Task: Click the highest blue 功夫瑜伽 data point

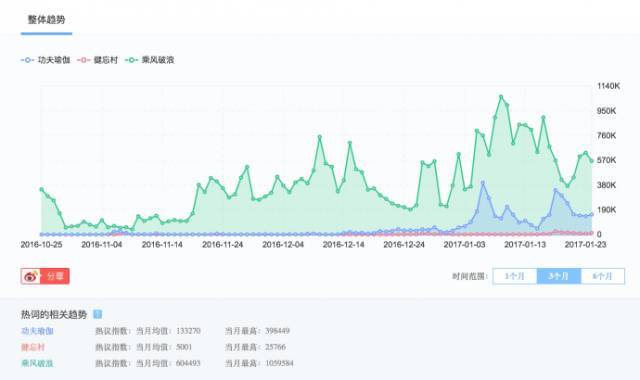Action: pyautogui.click(x=483, y=183)
